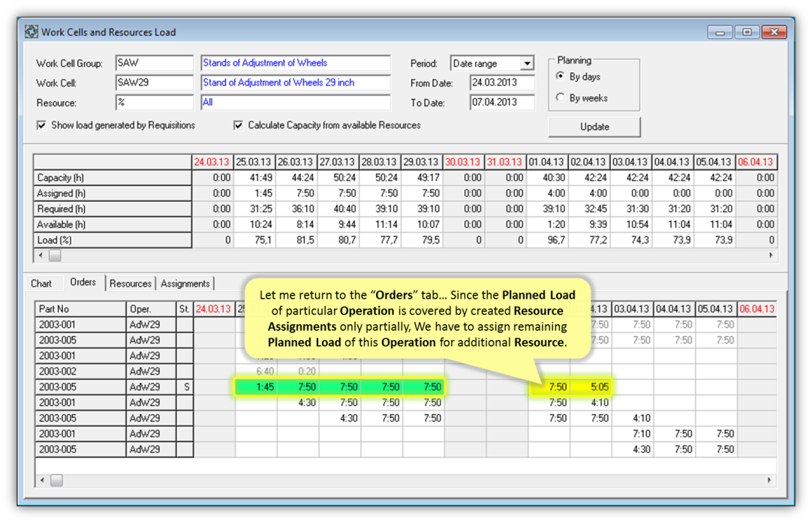Click the Update button

coord(594,127)
